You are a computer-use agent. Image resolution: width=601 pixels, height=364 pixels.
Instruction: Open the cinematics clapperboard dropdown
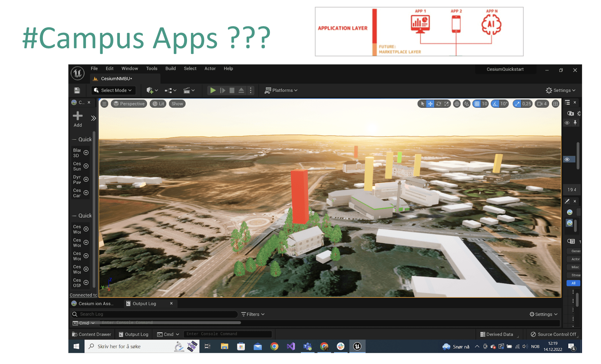(x=189, y=90)
